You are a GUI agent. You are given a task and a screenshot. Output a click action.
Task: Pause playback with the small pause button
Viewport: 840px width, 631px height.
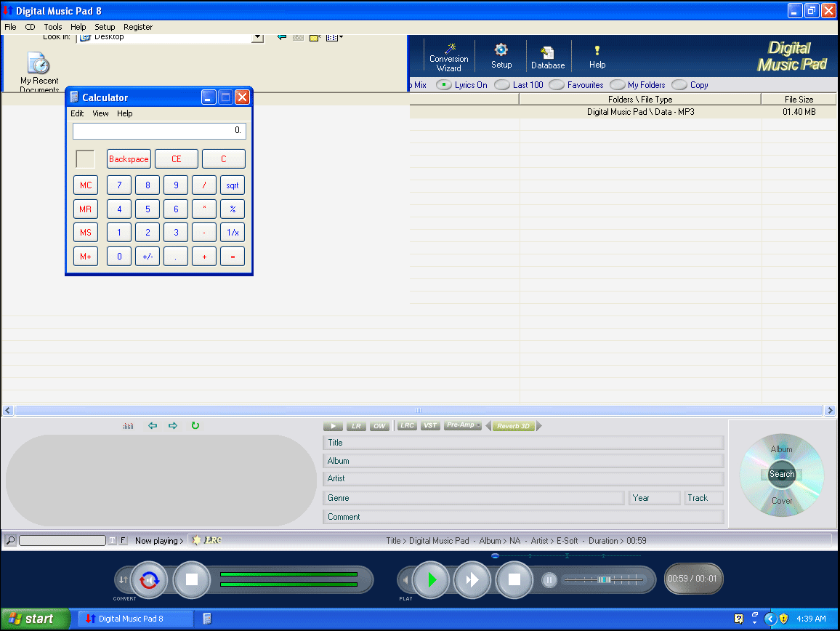[549, 579]
